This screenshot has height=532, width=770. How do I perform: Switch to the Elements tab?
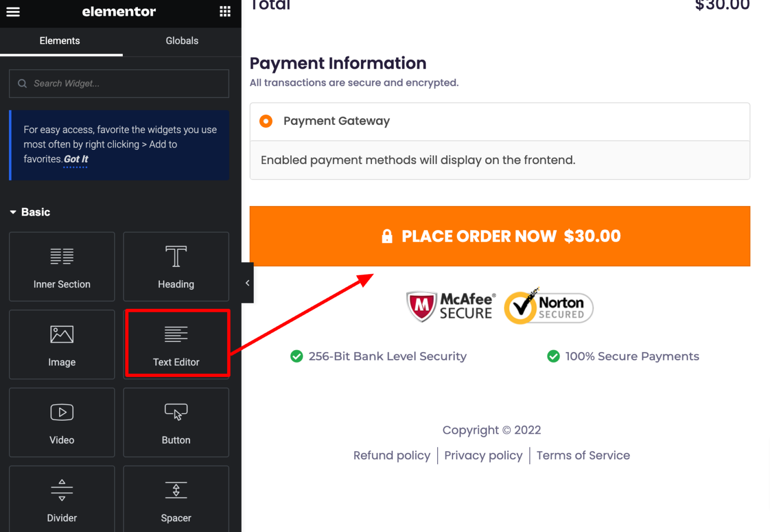click(60, 41)
